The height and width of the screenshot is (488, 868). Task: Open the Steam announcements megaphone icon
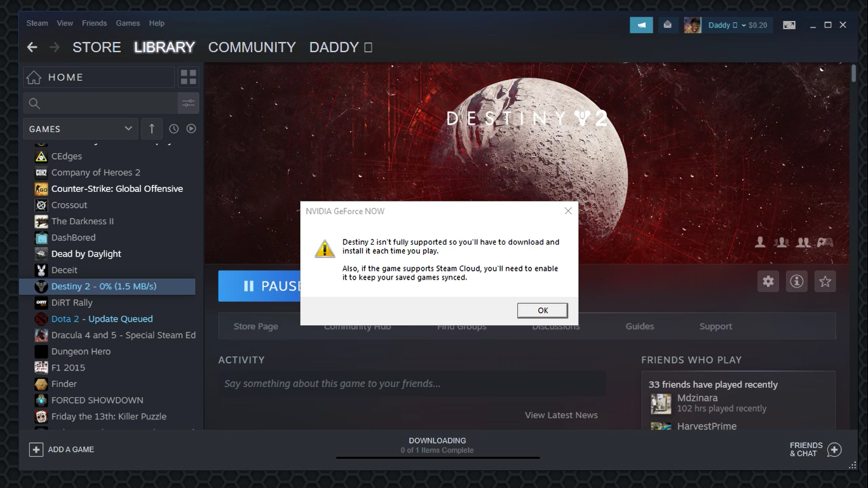[x=641, y=25]
